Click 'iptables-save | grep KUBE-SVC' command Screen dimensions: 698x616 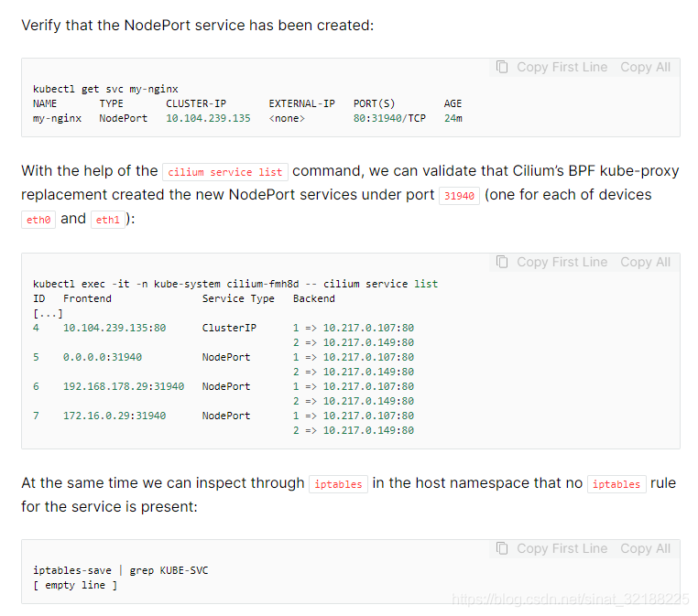[121, 570]
